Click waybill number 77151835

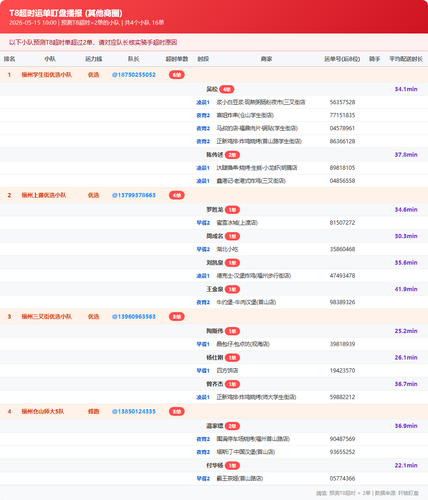[x=342, y=115]
